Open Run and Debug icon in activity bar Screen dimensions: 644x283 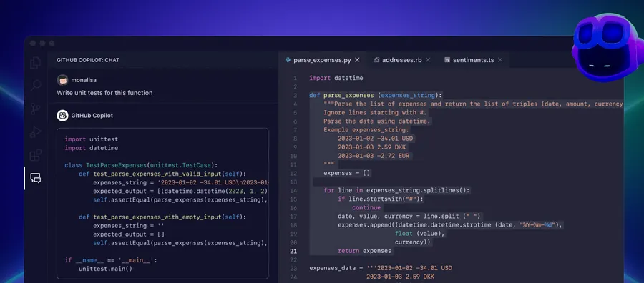[x=36, y=132]
